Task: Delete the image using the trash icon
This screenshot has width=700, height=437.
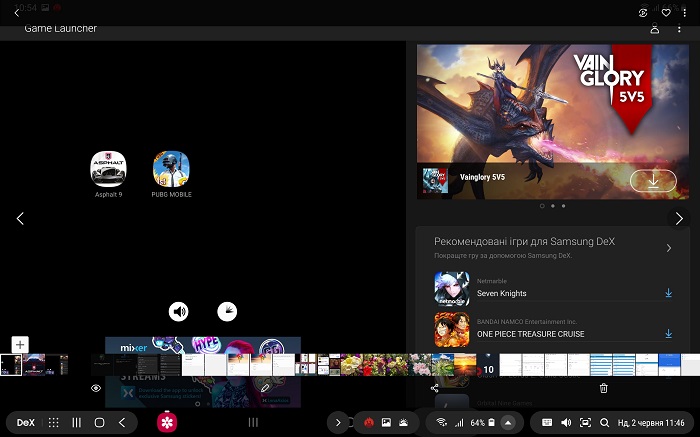Action: tap(603, 388)
